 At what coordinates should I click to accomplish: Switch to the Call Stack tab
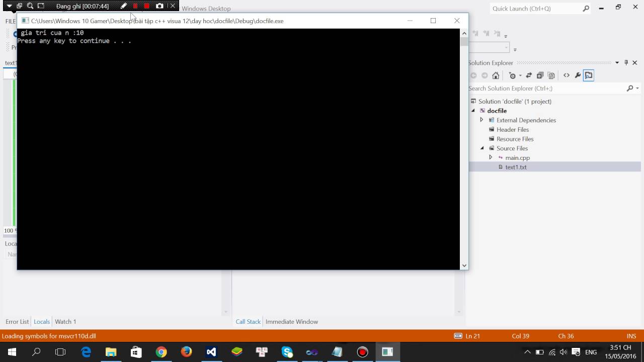click(248, 322)
